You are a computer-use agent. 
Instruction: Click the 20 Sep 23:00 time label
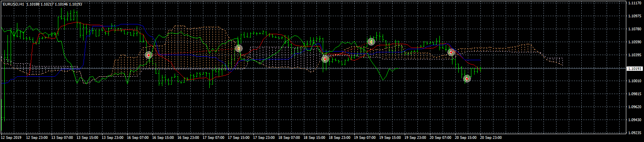[x=491, y=138]
